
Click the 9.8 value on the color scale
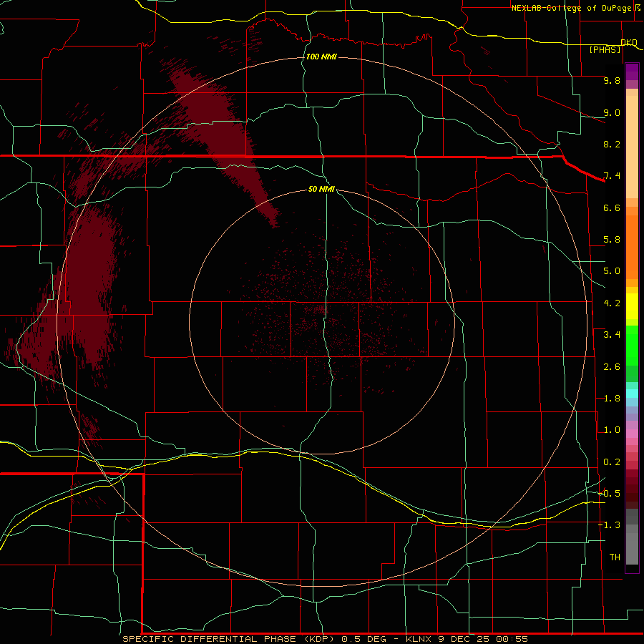click(612, 80)
